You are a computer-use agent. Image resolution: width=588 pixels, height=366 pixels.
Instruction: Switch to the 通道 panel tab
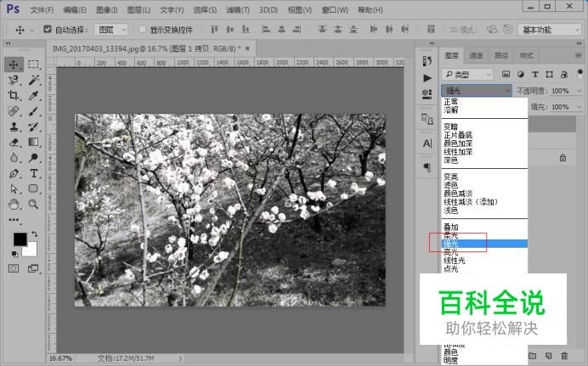click(x=476, y=55)
